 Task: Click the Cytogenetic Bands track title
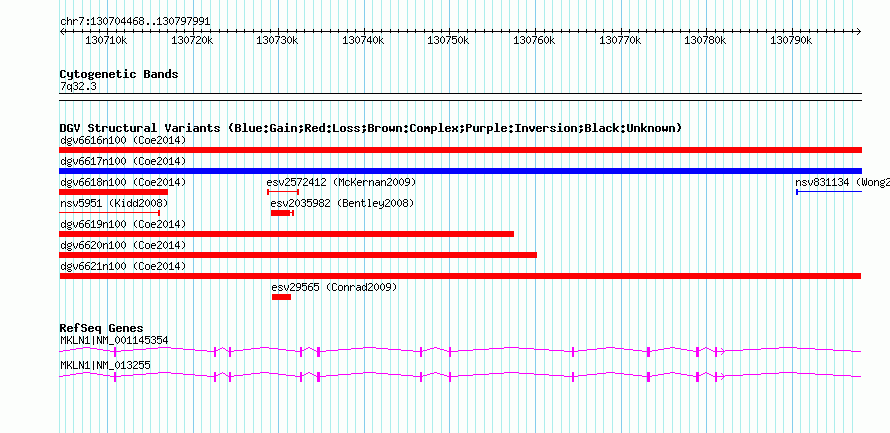tap(119, 74)
